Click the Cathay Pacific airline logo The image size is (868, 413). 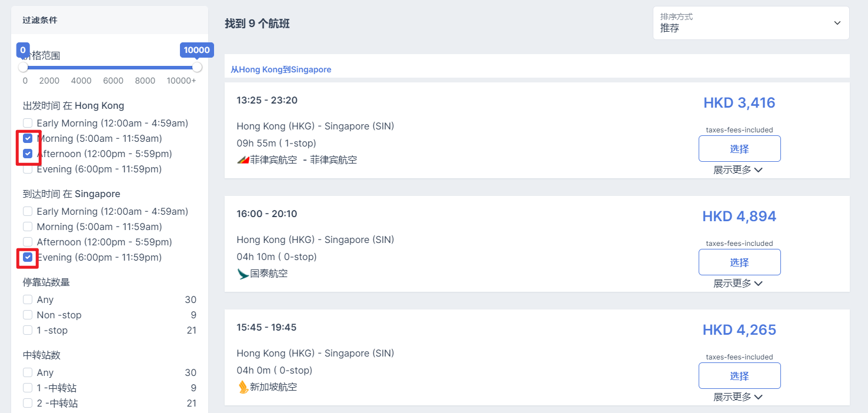(x=243, y=274)
